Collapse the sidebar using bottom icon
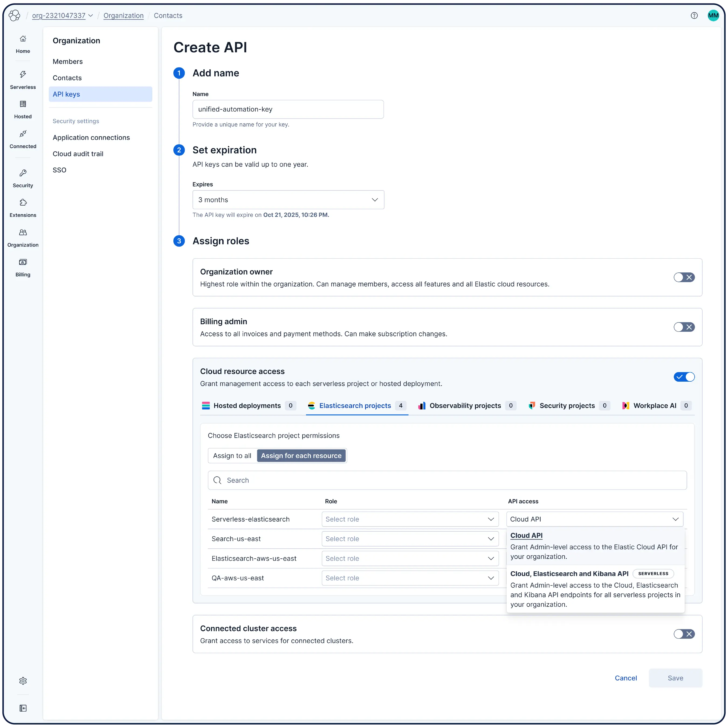728x728 pixels. point(23,708)
